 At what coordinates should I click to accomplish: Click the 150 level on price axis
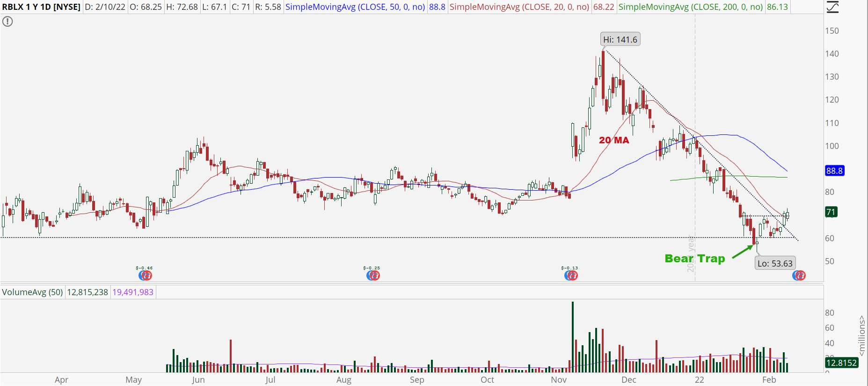coord(832,30)
